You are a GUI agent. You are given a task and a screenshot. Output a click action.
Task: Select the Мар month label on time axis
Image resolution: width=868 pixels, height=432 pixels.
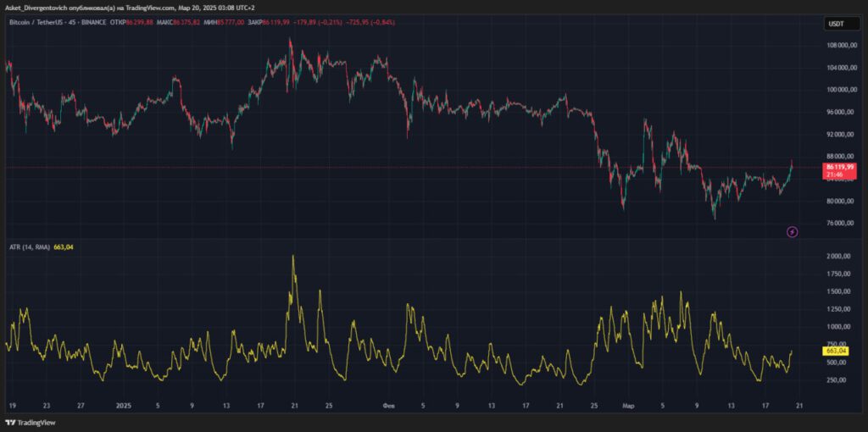(627, 405)
